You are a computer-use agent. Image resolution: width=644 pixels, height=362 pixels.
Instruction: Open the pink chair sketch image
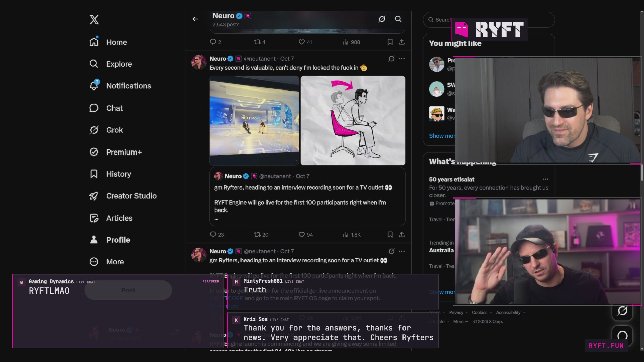click(353, 121)
